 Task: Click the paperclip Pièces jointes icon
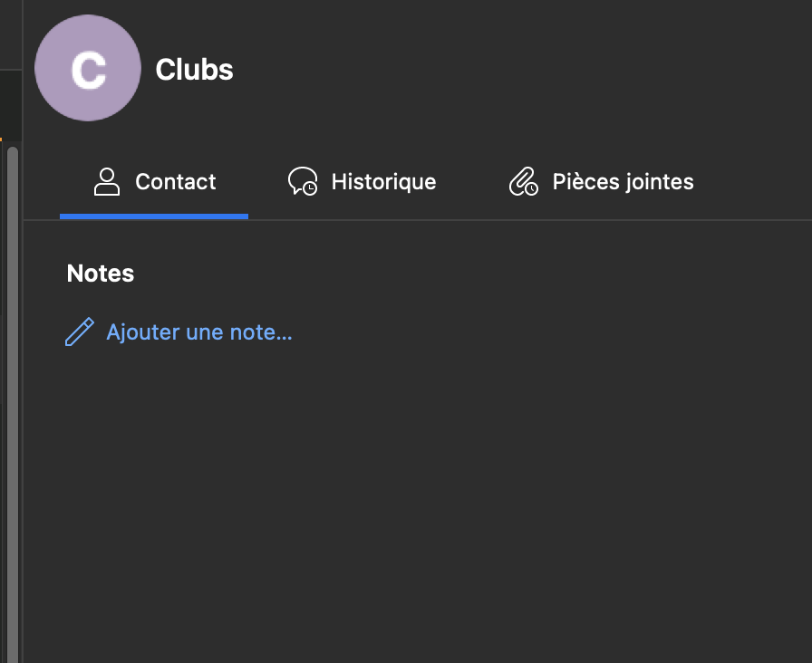[x=522, y=181]
